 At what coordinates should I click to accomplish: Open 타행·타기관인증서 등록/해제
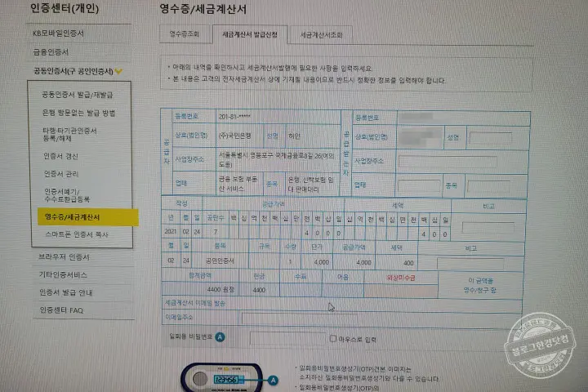(x=69, y=134)
